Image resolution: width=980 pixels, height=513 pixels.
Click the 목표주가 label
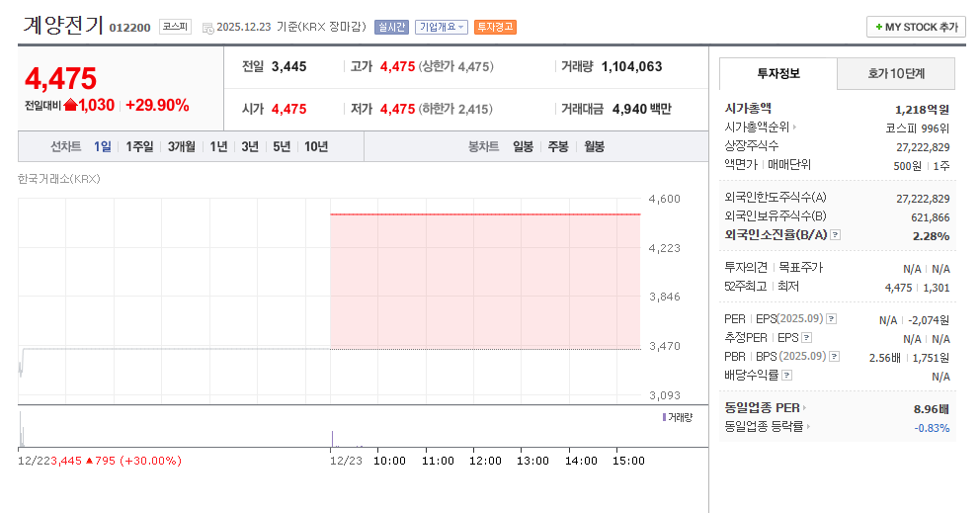(x=800, y=268)
